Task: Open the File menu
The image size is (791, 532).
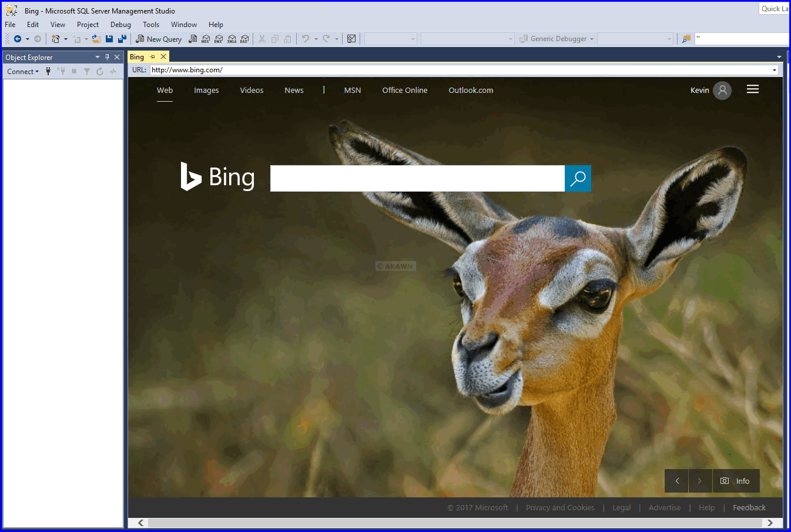Action: (x=10, y=25)
